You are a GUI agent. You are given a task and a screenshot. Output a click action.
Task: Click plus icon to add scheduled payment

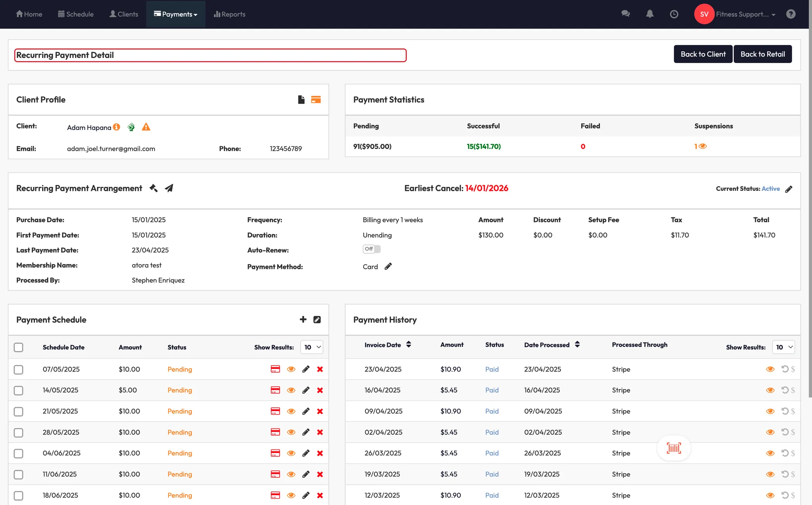point(303,320)
